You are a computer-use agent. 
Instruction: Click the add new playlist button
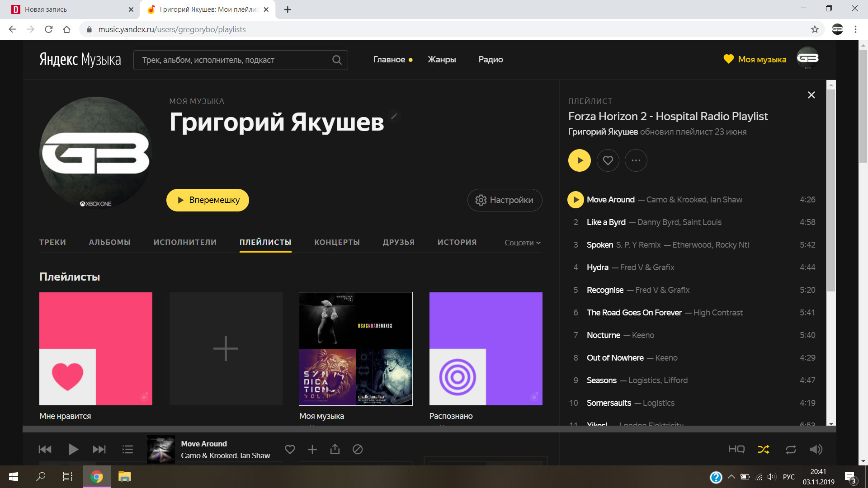point(225,348)
